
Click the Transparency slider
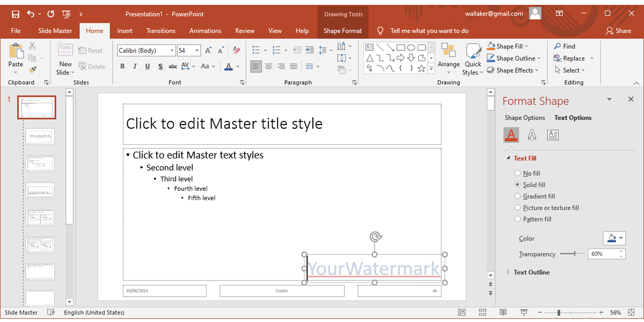575,253
